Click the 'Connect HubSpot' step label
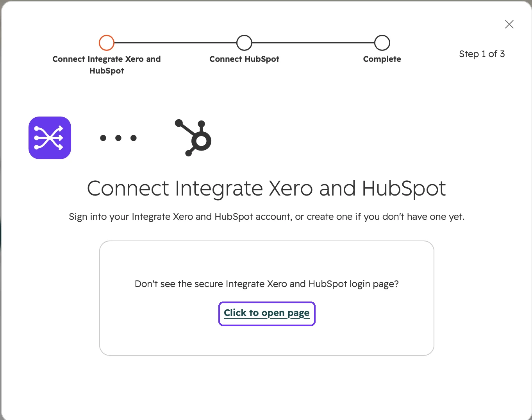Screen dimensions: 532x420 click(x=244, y=59)
